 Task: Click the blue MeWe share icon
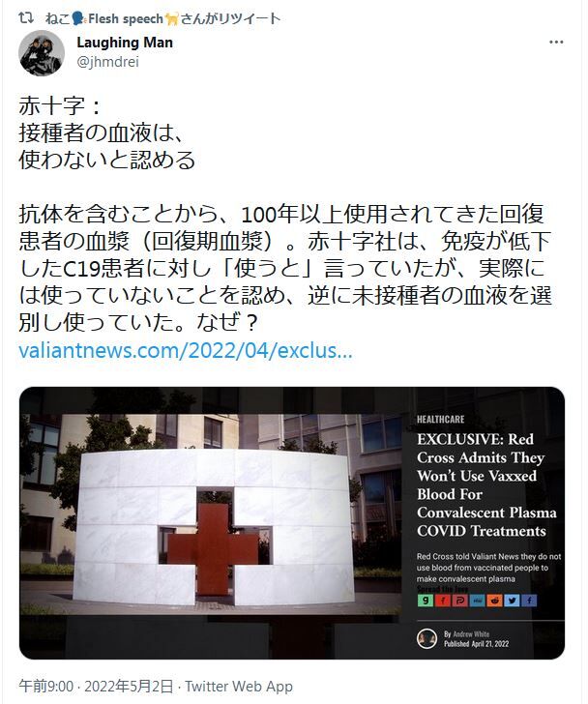point(477,601)
